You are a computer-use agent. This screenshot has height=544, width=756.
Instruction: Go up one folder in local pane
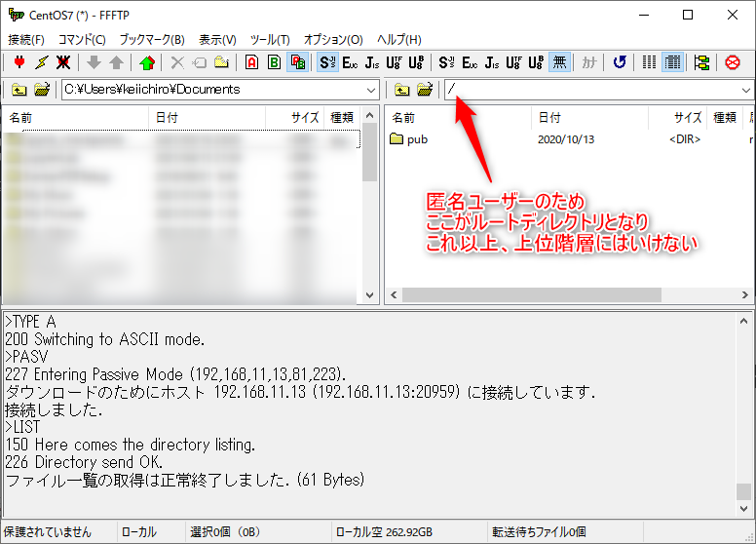pos(19,90)
